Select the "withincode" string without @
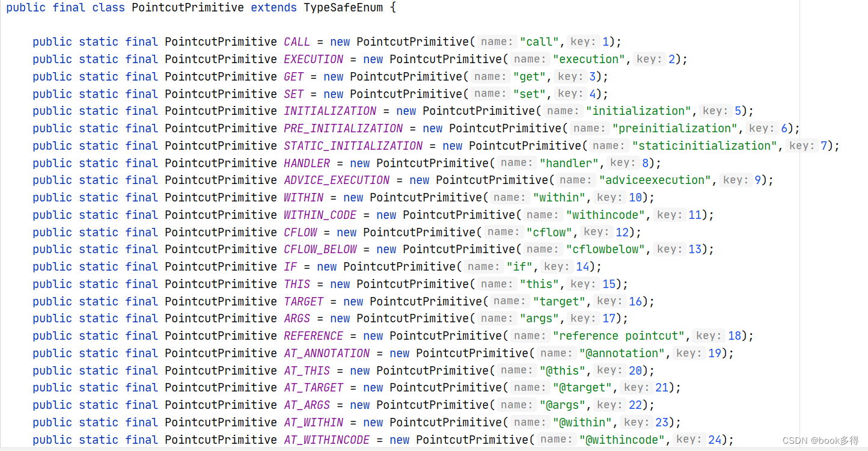 [x=606, y=215]
